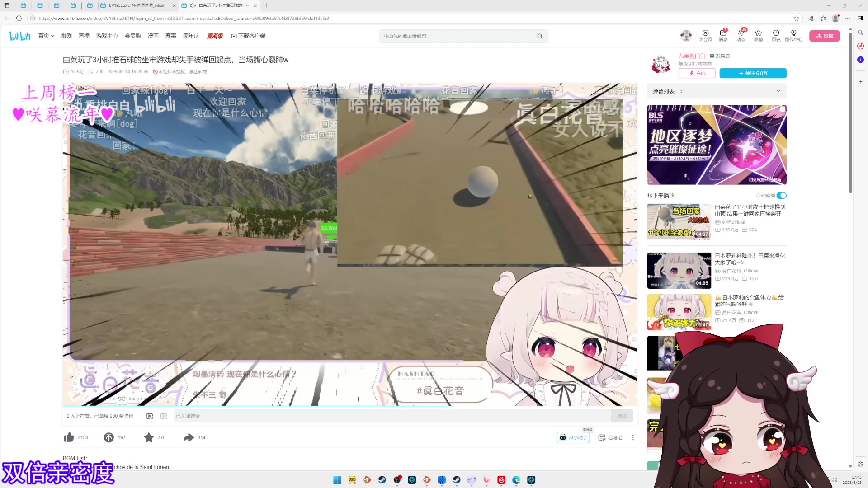Click the danmaku text input field
The height and width of the screenshot is (488, 868).
tap(392, 416)
